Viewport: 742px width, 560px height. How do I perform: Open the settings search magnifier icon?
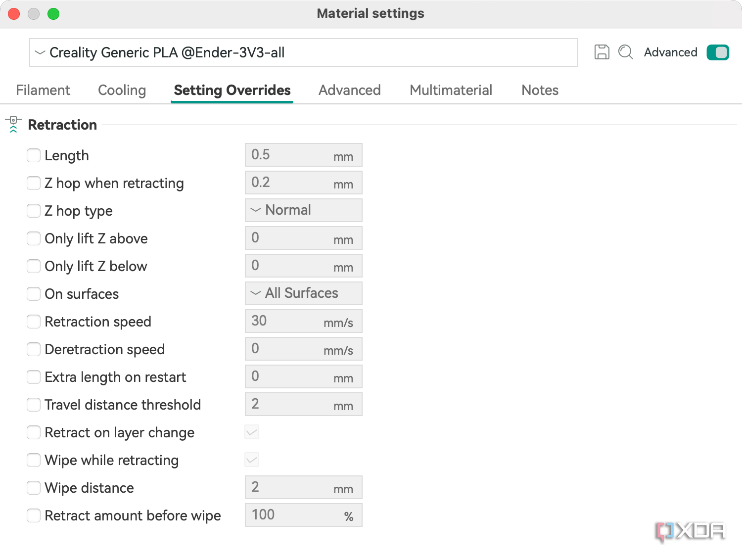[x=626, y=52]
